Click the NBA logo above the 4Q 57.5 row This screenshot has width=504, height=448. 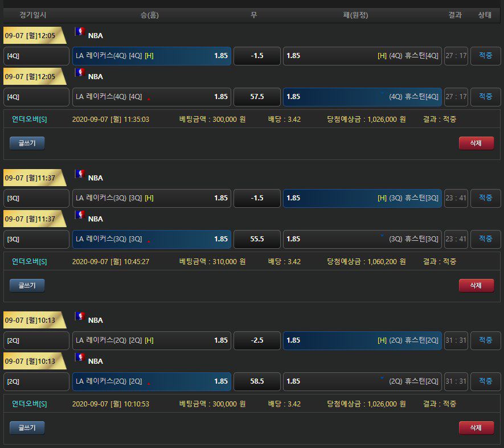(x=80, y=73)
